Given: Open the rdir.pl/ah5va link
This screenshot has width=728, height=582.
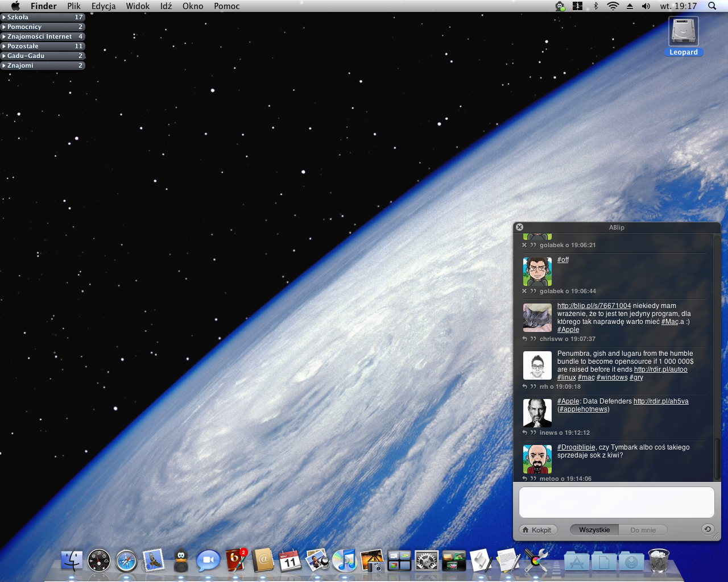Looking at the screenshot, I should click(661, 401).
